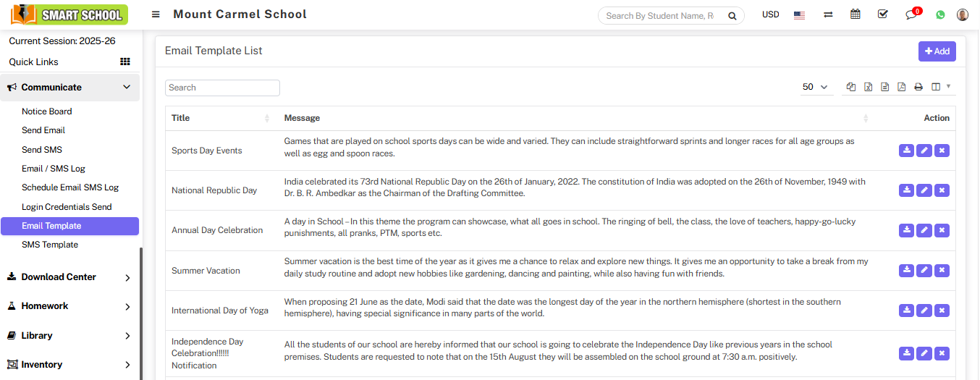This screenshot has height=380, width=980.
Task: Open the calendar icon in header
Action: coord(856,14)
